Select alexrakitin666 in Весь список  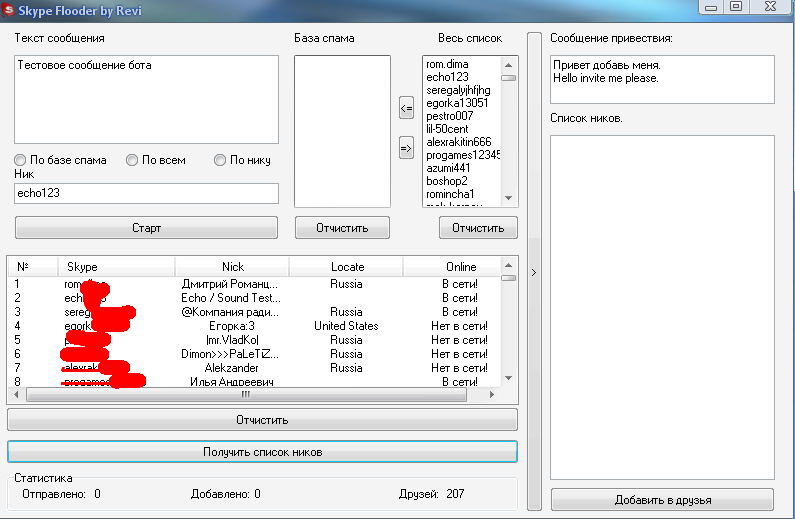click(x=462, y=142)
